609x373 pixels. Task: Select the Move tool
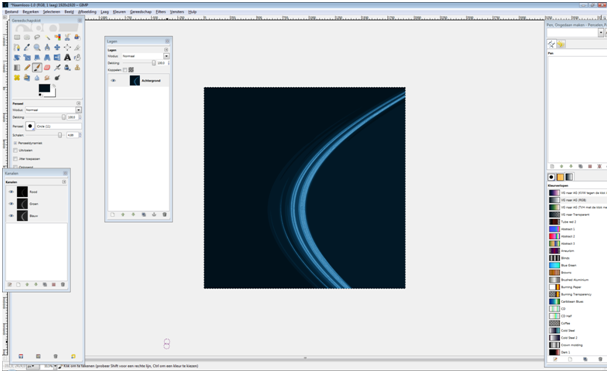coord(57,47)
